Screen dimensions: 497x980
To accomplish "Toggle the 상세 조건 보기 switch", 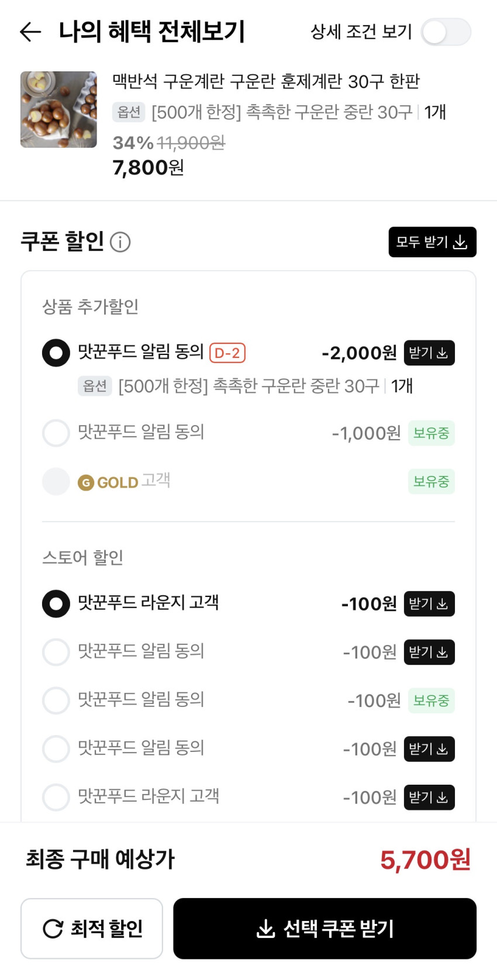I will [x=446, y=32].
